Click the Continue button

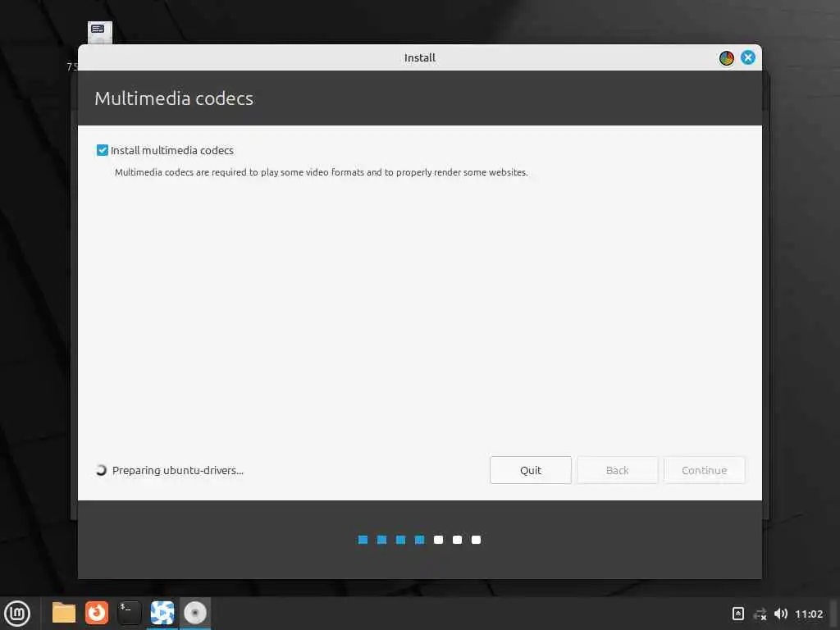[x=704, y=470]
